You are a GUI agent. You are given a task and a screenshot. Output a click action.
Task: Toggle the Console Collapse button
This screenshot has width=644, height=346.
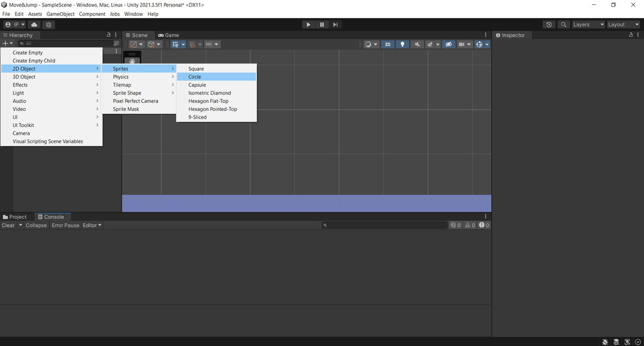(36, 225)
